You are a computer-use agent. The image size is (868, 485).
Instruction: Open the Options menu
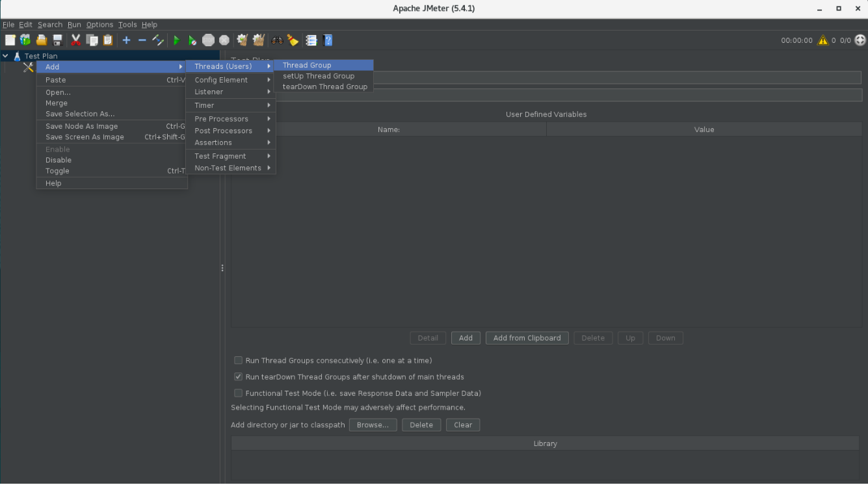click(99, 25)
